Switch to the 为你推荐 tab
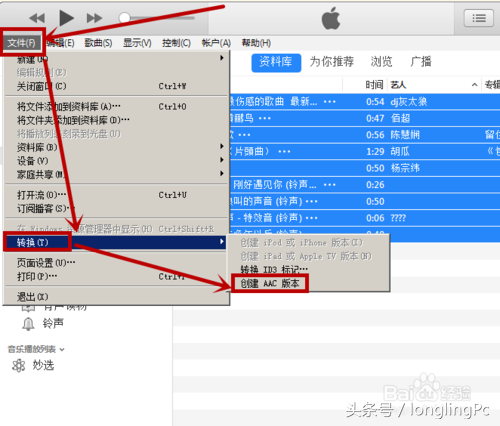The height and width of the screenshot is (426, 500). tap(332, 62)
